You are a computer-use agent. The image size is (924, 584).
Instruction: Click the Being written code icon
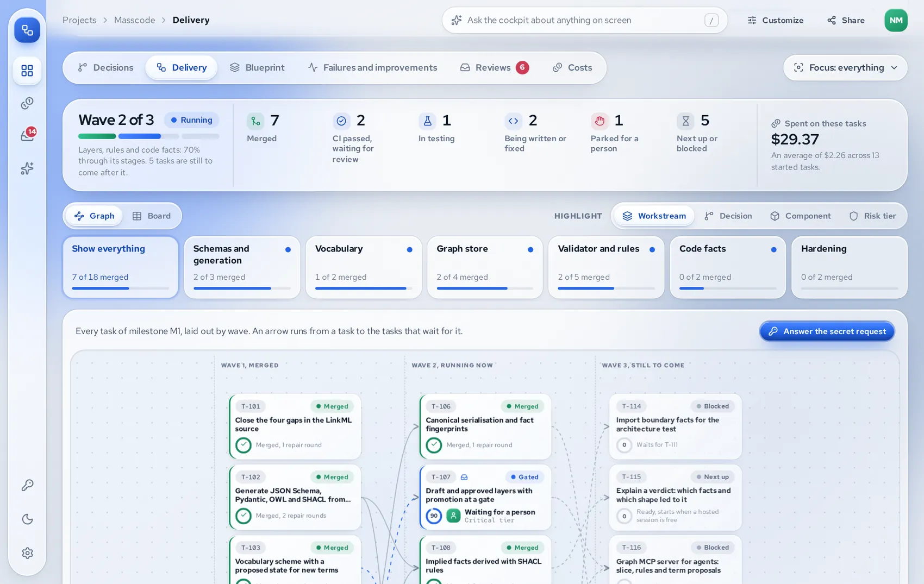coord(513,121)
